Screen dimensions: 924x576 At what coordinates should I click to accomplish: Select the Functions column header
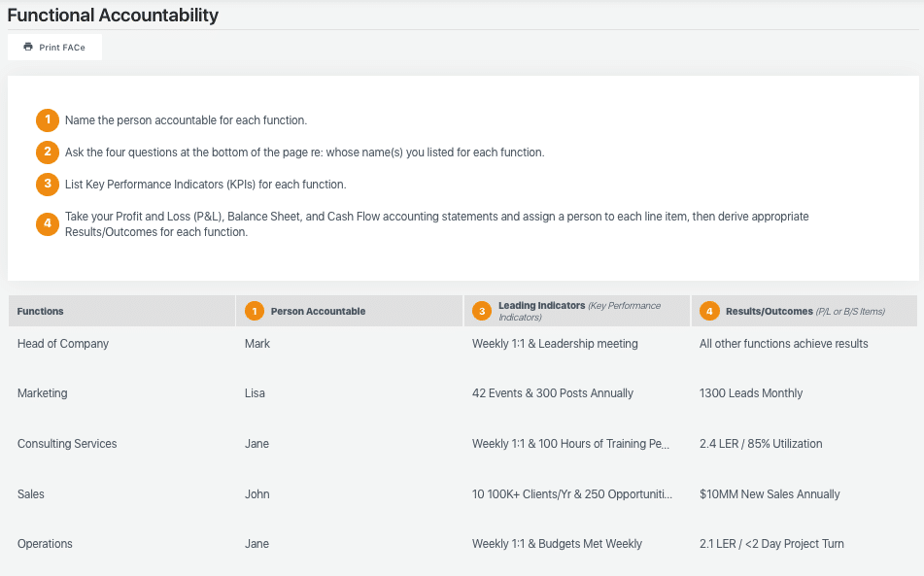(122, 311)
